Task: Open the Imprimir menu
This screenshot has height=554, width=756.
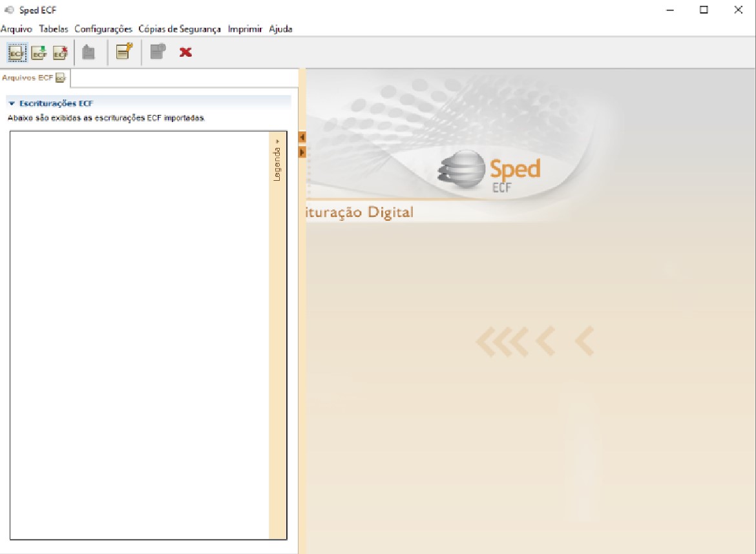Action: pyautogui.click(x=245, y=29)
